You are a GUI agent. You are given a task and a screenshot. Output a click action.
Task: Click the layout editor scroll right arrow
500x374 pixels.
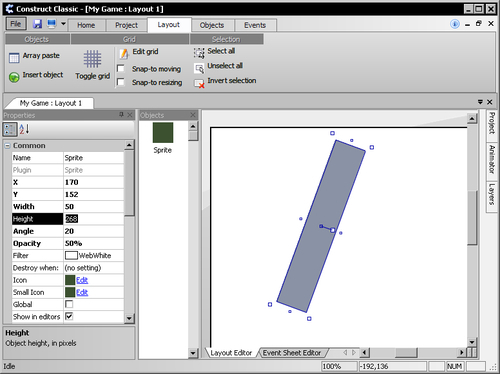[461, 352]
